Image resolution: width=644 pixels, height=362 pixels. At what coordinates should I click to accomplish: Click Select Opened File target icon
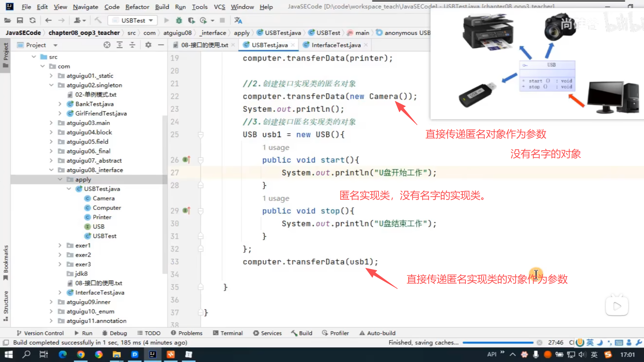coord(107,45)
